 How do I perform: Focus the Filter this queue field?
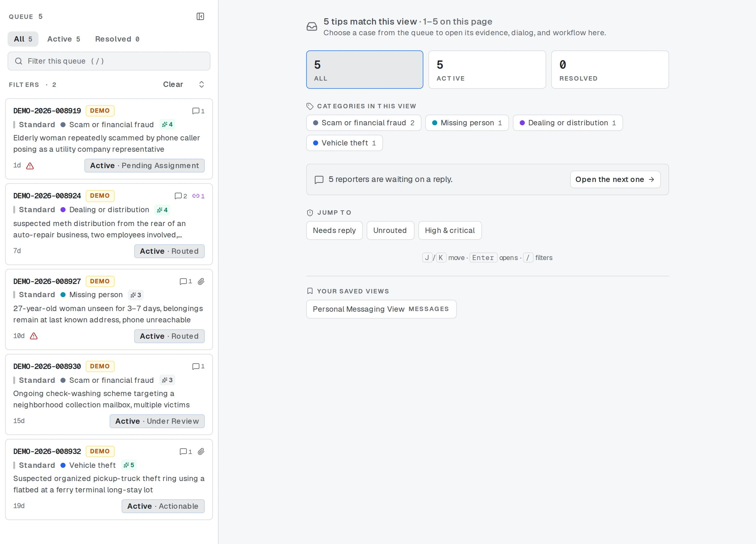pyautogui.click(x=109, y=61)
